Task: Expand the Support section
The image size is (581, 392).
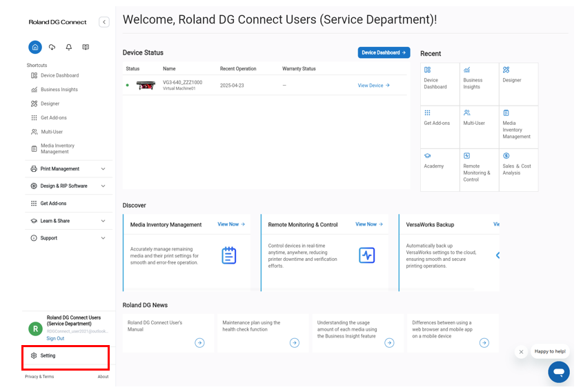Action: [68, 238]
